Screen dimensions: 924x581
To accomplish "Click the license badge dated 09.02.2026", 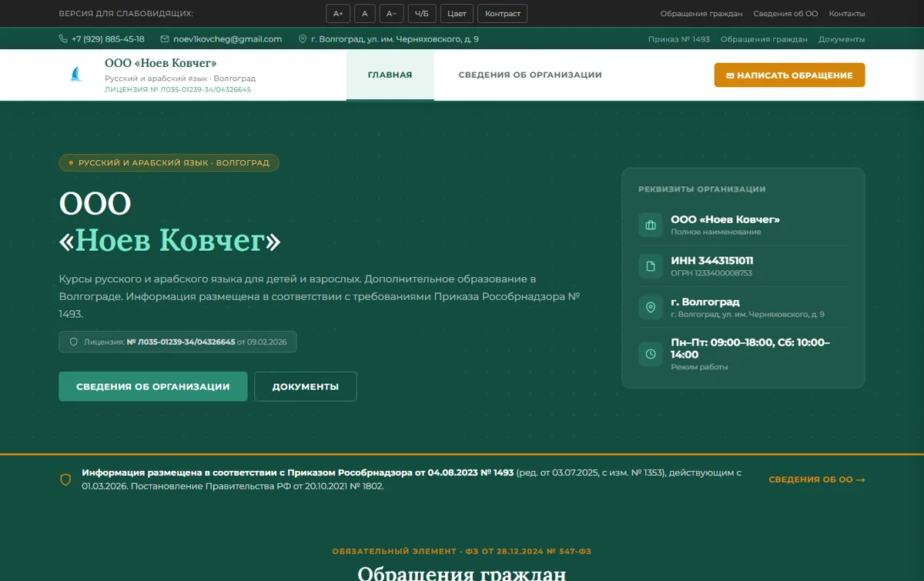I will (x=178, y=342).
